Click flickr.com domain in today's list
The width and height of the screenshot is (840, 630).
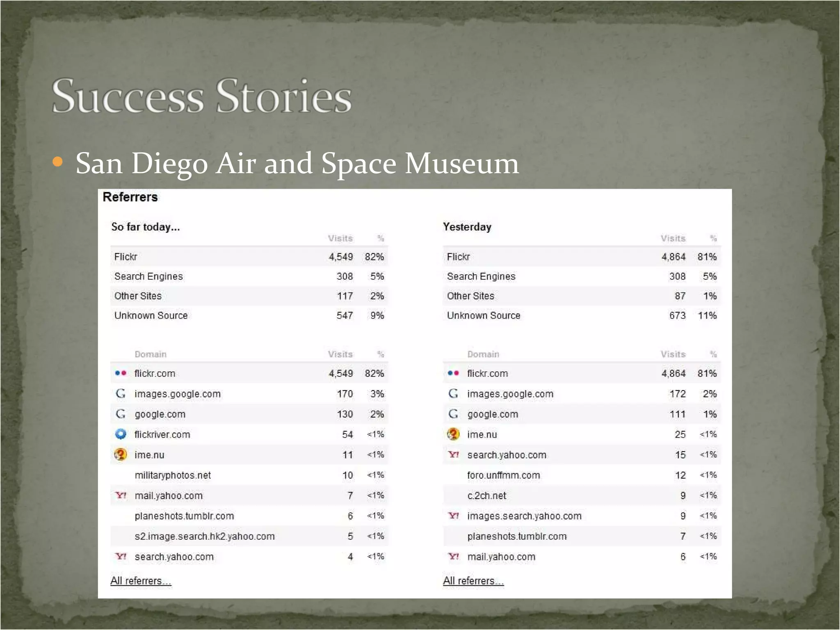[x=155, y=373]
